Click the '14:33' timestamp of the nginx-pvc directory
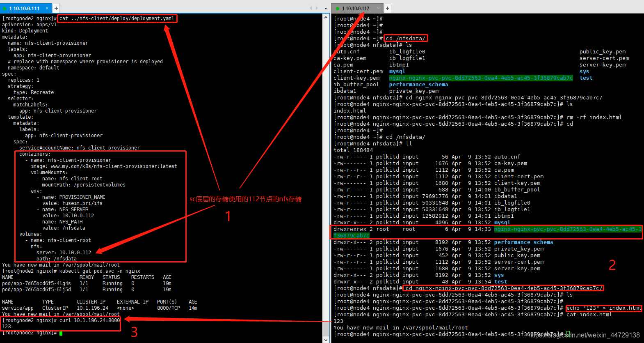This screenshot has height=343, width=644. (483, 229)
